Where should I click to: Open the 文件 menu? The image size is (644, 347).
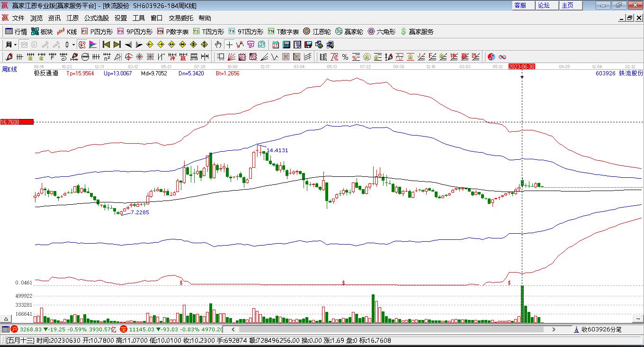pos(18,18)
